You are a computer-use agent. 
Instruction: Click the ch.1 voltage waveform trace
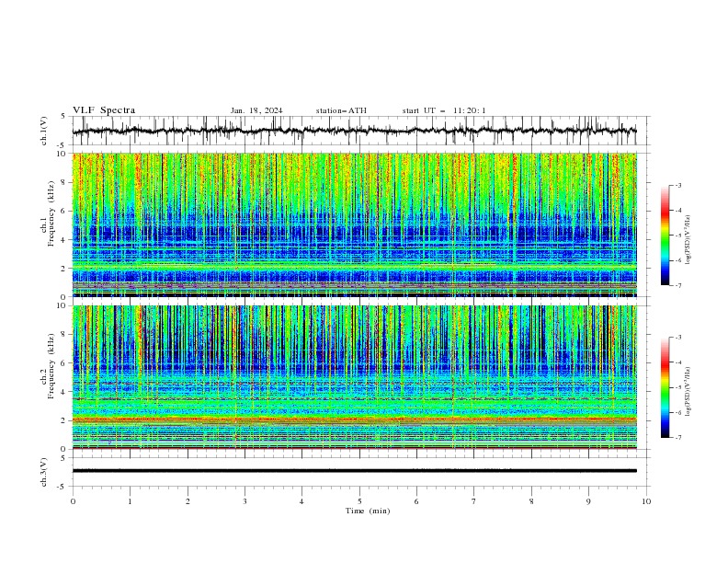tap(354, 131)
